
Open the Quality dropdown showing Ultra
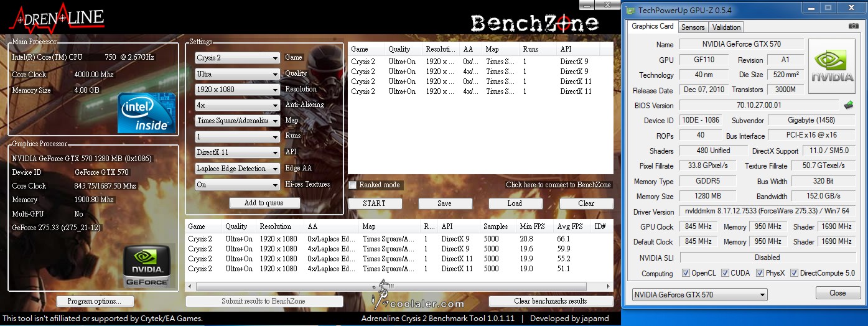(x=237, y=74)
